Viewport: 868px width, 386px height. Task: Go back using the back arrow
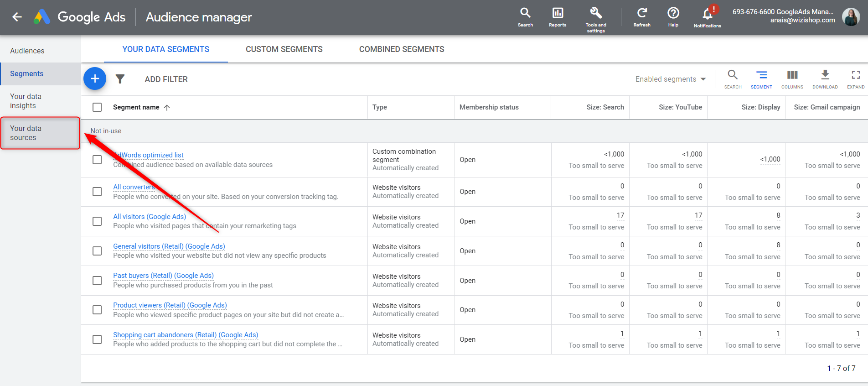pos(17,17)
